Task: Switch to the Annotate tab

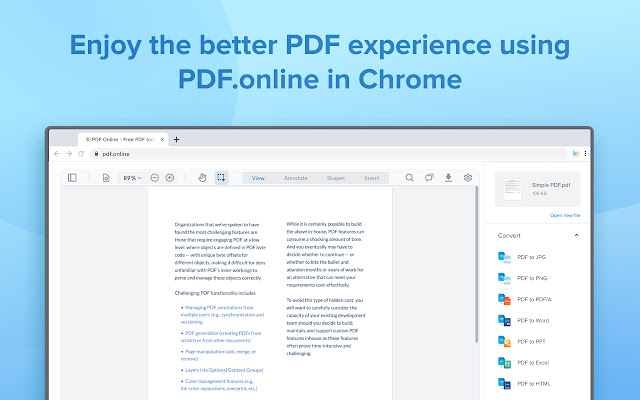Action: click(x=296, y=178)
